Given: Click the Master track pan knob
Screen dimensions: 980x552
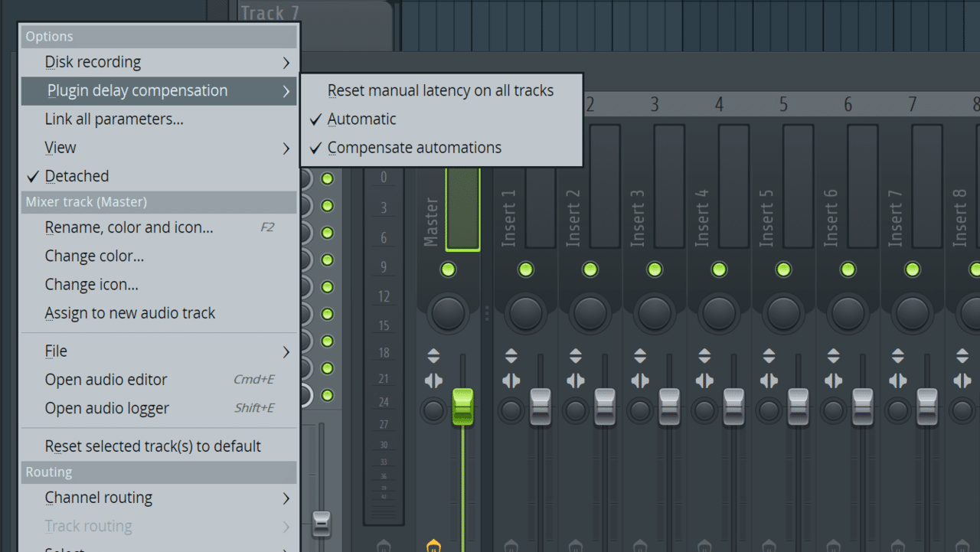Looking at the screenshot, I should pyautogui.click(x=448, y=314).
